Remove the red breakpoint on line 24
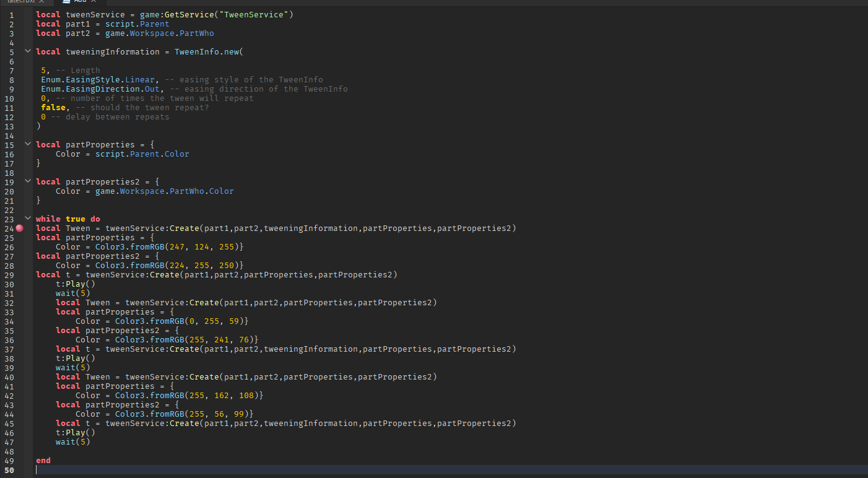 [20, 228]
